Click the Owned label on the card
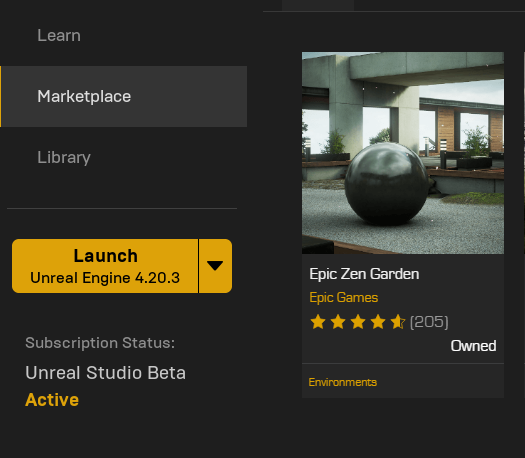 coord(473,346)
